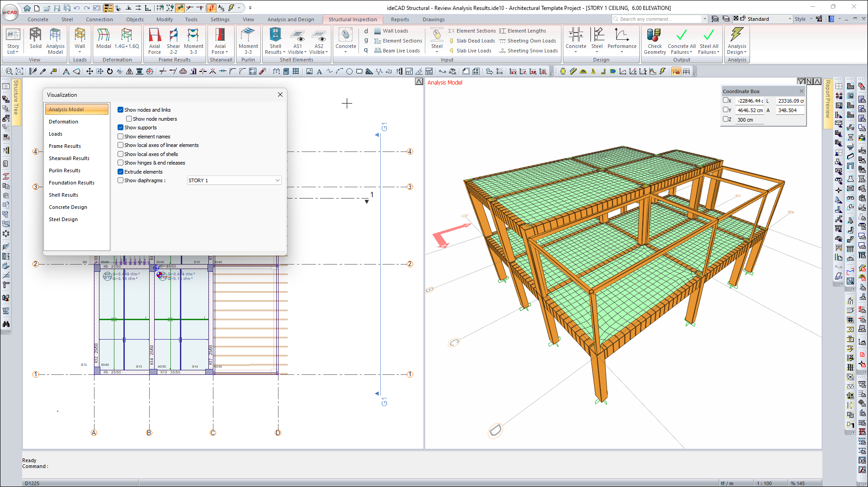Viewport: 868px width, 487px height.
Task: Enable Show node numbers checkbox
Action: click(129, 119)
